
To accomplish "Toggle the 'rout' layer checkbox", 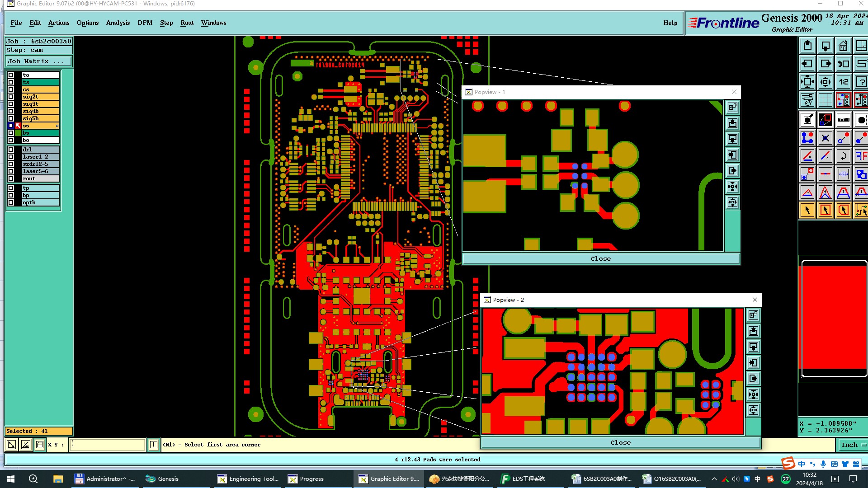I will (11, 178).
